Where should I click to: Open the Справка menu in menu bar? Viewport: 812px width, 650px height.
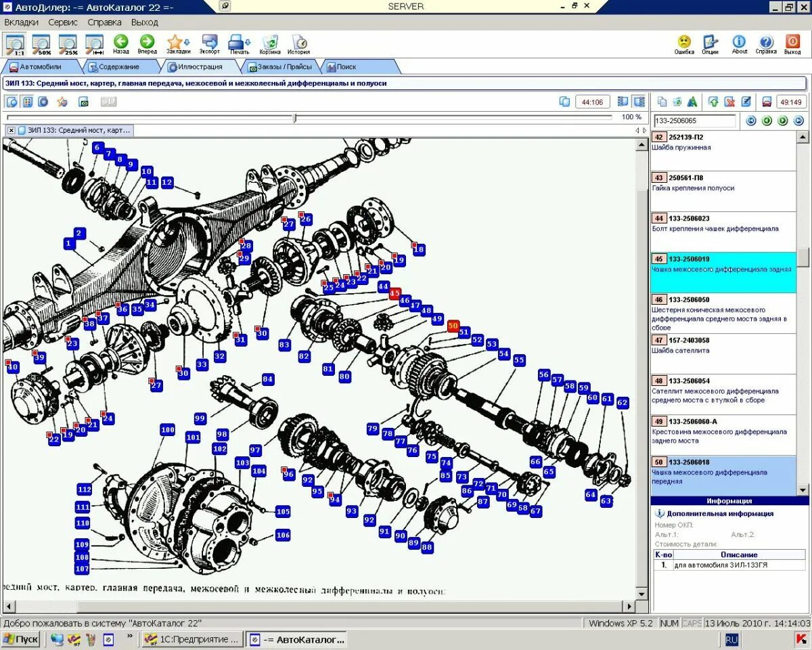tap(104, 22)
